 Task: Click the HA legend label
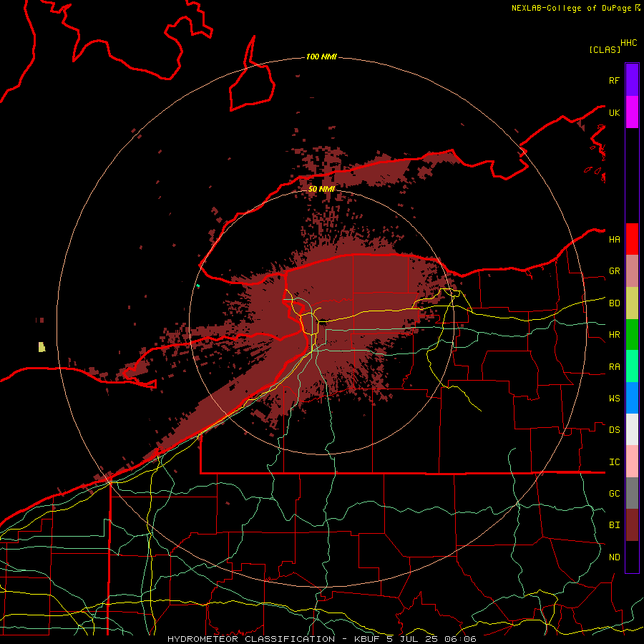tap(615, 239)
